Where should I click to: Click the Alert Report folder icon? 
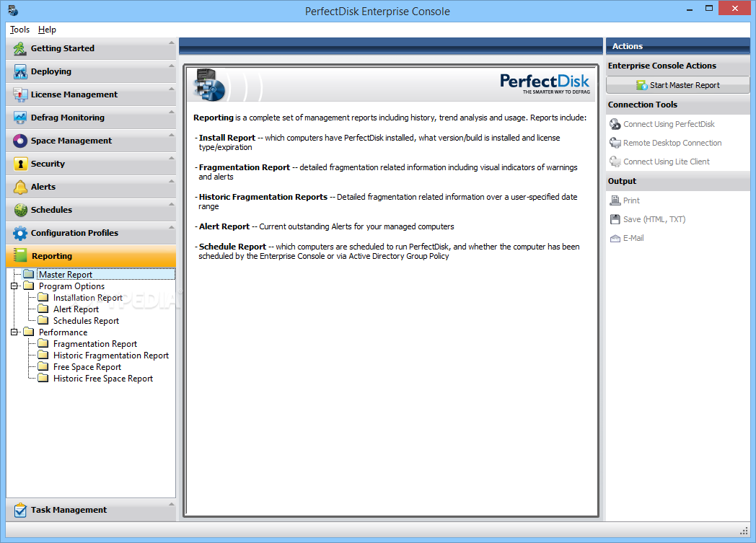pos(43,309)
